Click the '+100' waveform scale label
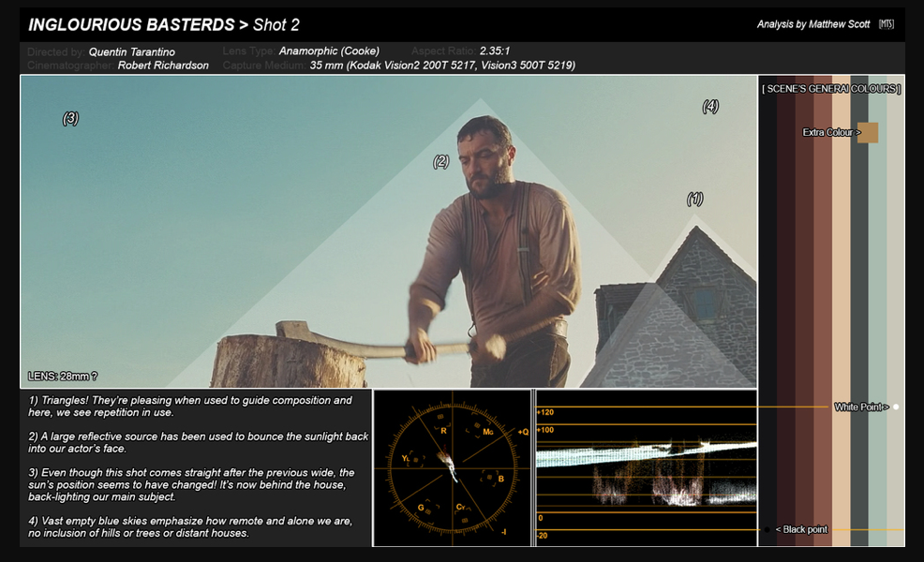Viewport: 924px width, 562px height. click(x=545, y=430)
